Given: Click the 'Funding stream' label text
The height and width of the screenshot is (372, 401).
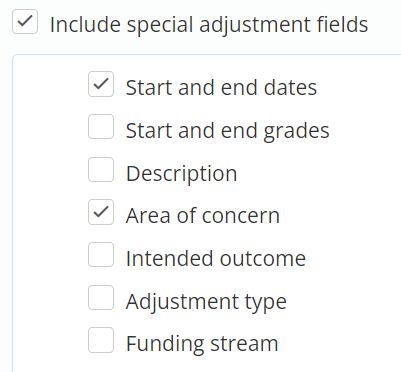Looking at the screenshot, I should click(x=202, y=344).
